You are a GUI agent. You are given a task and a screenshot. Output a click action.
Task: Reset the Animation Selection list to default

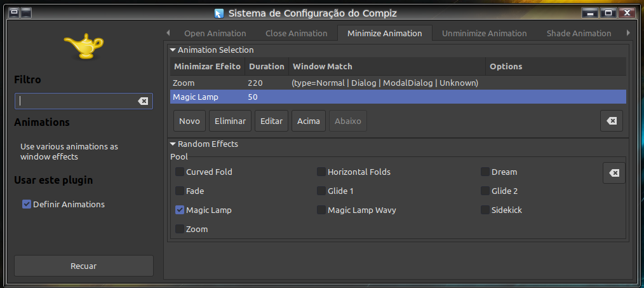point(611,121)
